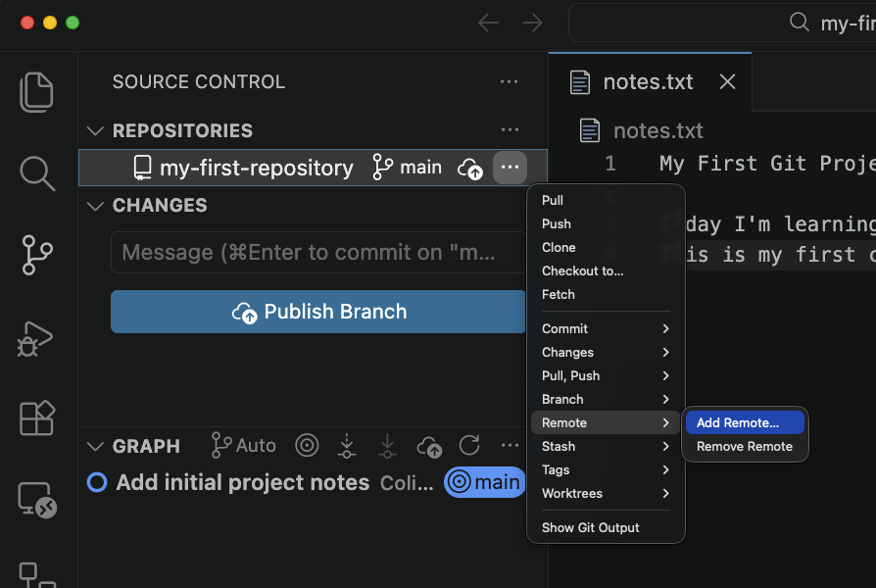The width and height of the screenshot is (876, 588).
Task: Open Source Control view in activity bar
Action: click(37, 255)
